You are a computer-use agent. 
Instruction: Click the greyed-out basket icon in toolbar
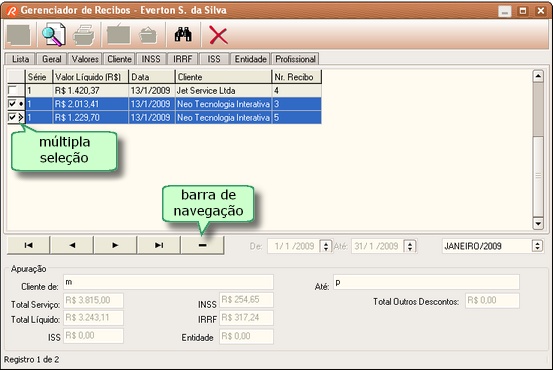click(x=148, y=35)
